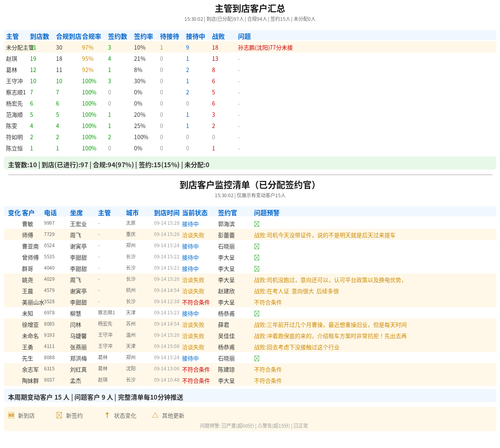
Task: Click the 95% compliance rate value
Action: [x=88, y=59]
